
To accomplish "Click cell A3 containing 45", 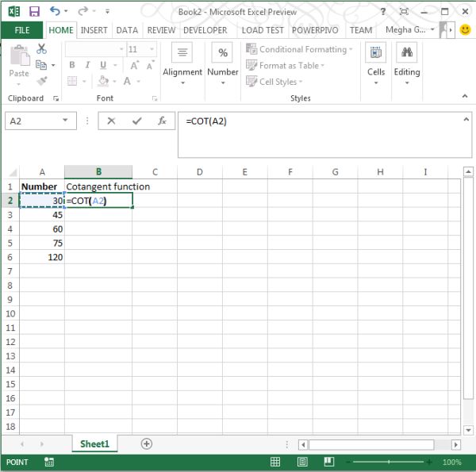I will (x=42, y=215).
